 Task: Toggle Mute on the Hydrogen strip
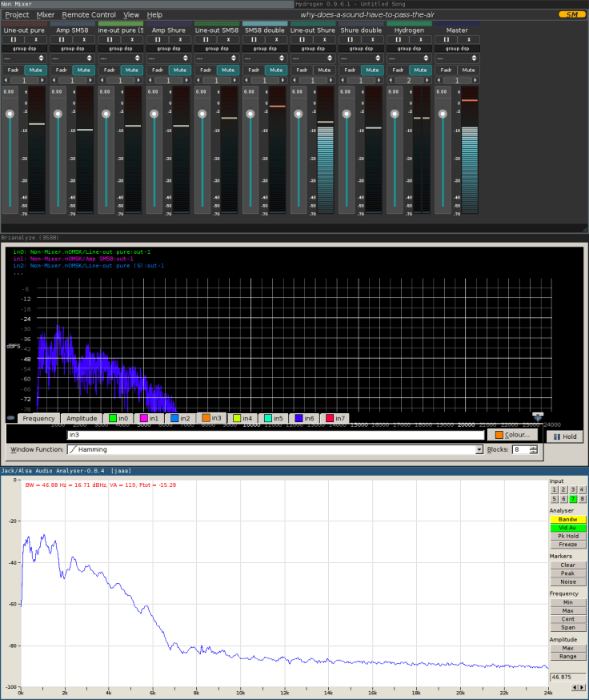click(419, 70)
